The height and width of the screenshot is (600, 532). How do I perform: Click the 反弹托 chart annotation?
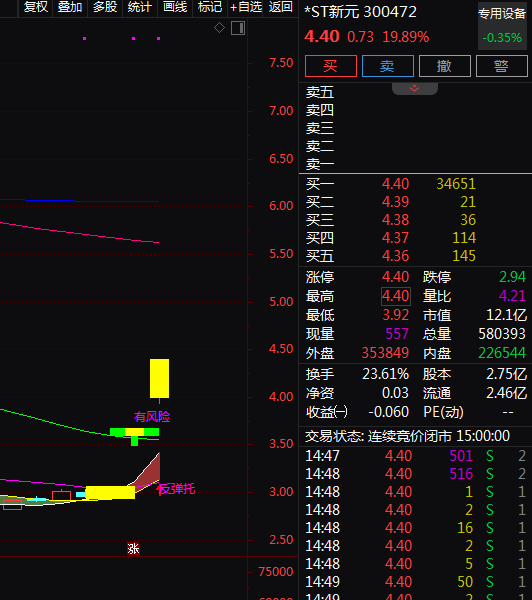177,489
